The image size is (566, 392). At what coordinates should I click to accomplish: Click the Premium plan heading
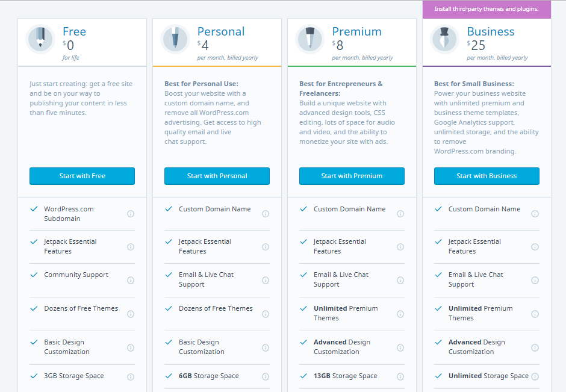[x=356, y=31]
